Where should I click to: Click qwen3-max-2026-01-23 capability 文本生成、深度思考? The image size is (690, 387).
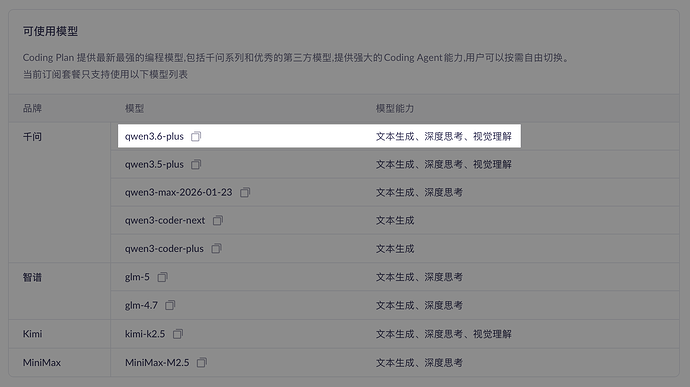point(419,192)
